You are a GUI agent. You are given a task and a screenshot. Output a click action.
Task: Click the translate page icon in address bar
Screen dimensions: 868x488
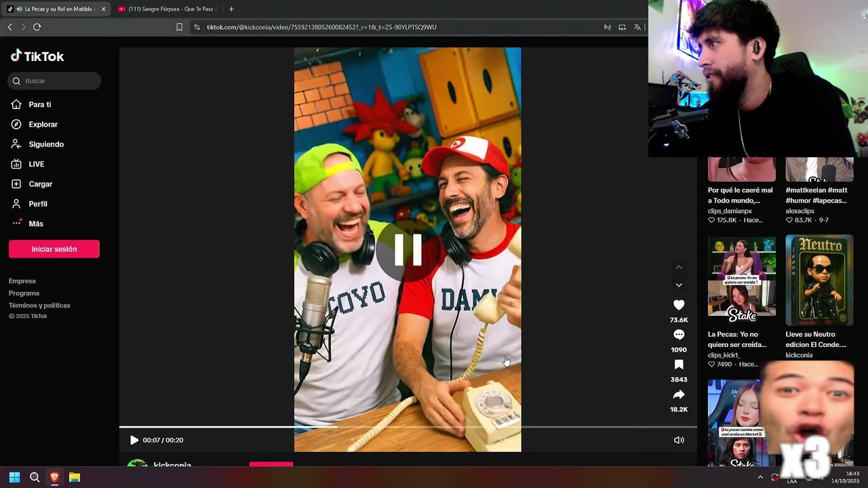click(637, 27)
